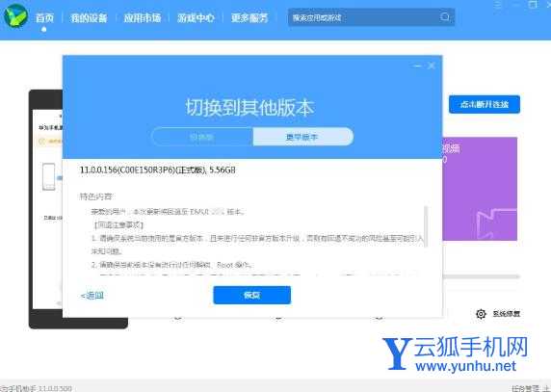Open 更多服务 more services tab
The height and width of the screenshot is (392, 551).
click(249, 18)
